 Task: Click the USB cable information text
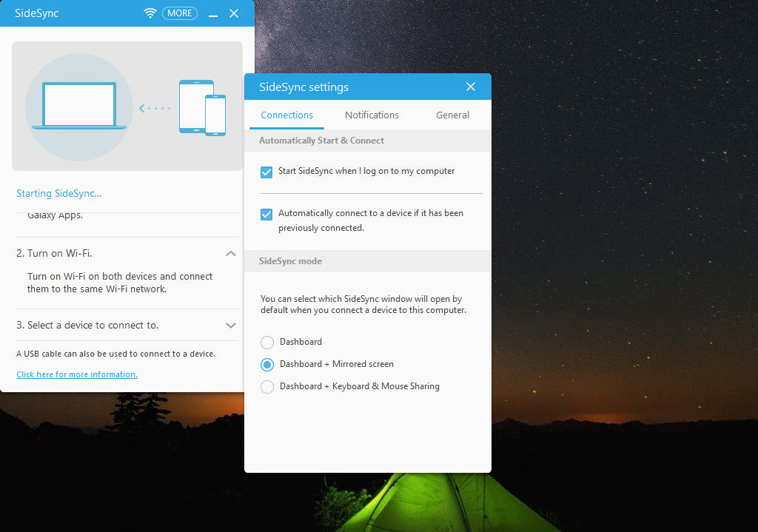pos(116,354)
